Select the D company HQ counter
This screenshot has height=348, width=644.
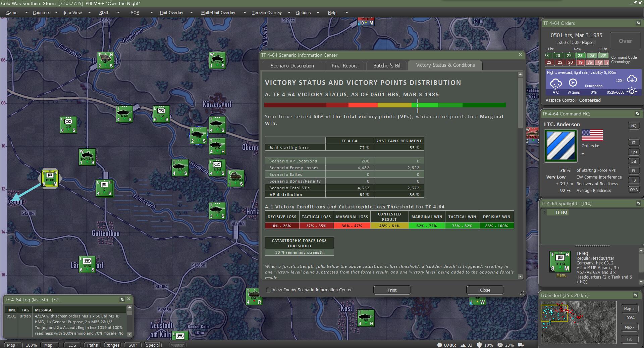(x=104, y=188)
